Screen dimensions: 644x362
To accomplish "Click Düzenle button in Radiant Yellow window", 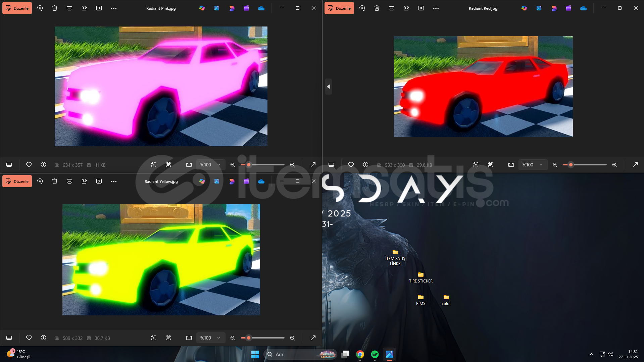I will (17, 181).
